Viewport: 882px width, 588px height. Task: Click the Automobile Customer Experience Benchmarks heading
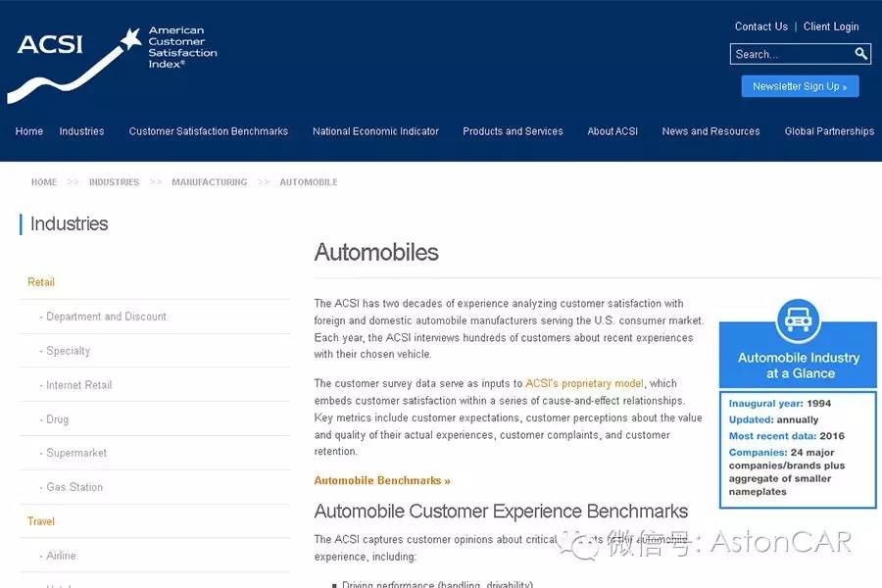(501, 511)
